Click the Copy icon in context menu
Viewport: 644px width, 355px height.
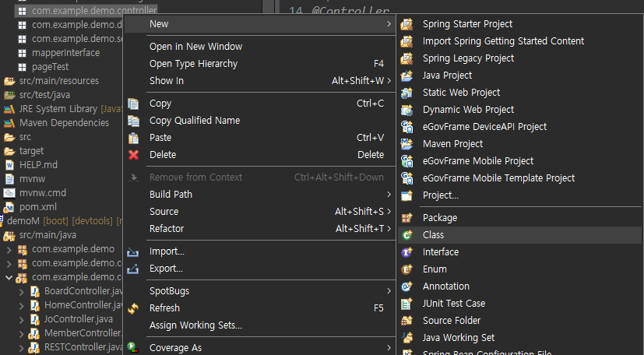(133, 104)
